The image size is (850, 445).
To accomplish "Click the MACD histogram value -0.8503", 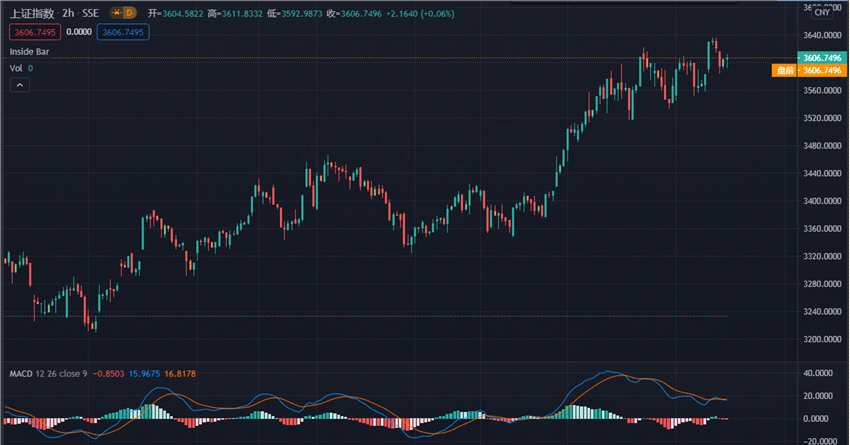I will click(109, 374).
